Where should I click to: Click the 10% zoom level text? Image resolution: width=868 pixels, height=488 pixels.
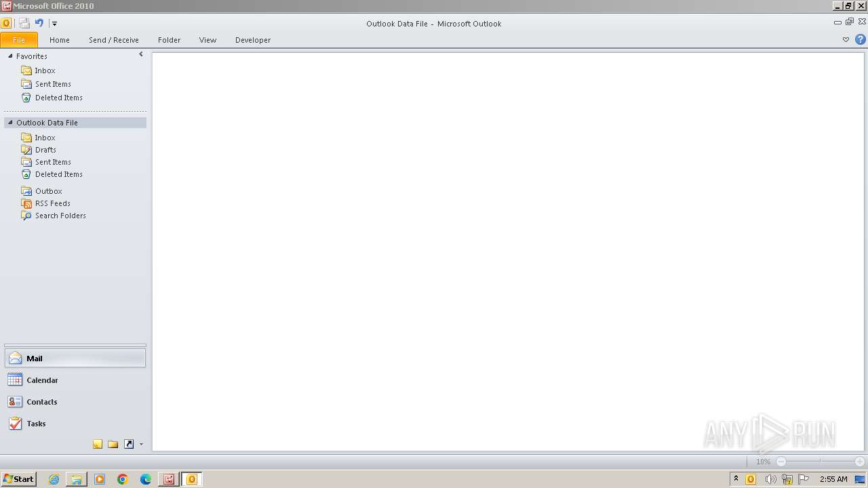point(763,462)
